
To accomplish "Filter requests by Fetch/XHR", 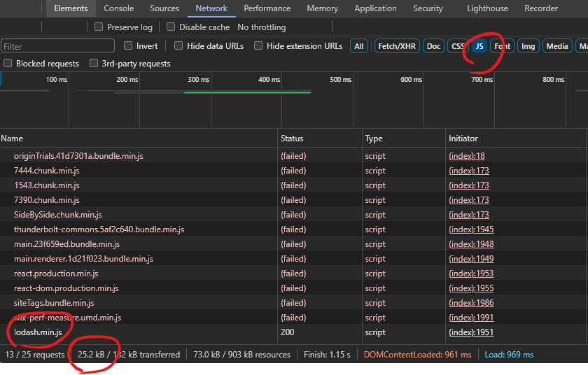I will 397,46.
